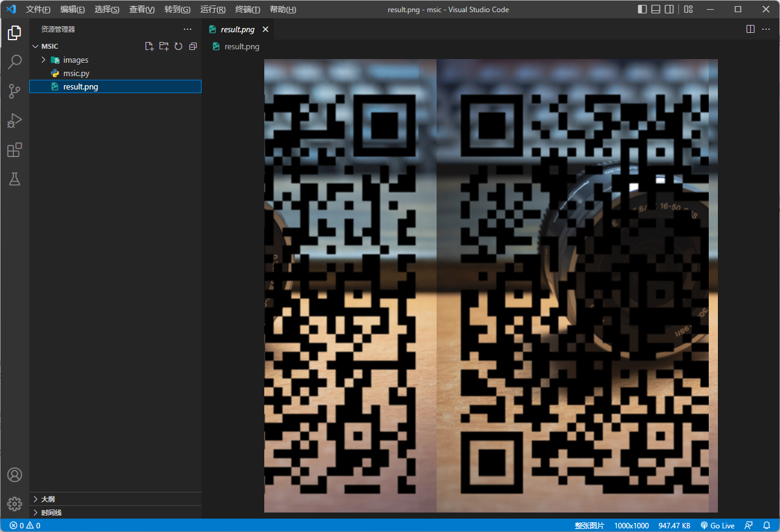Create a new folder in MSIC folder
This screenshot has width=780, height=532.
[164, 46]
